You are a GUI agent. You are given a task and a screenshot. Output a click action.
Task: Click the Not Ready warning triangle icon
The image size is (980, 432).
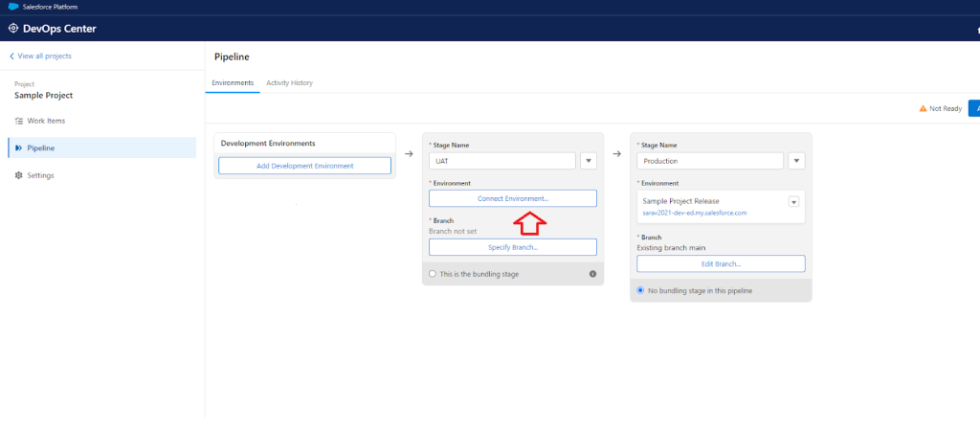[x=923, y=109]
